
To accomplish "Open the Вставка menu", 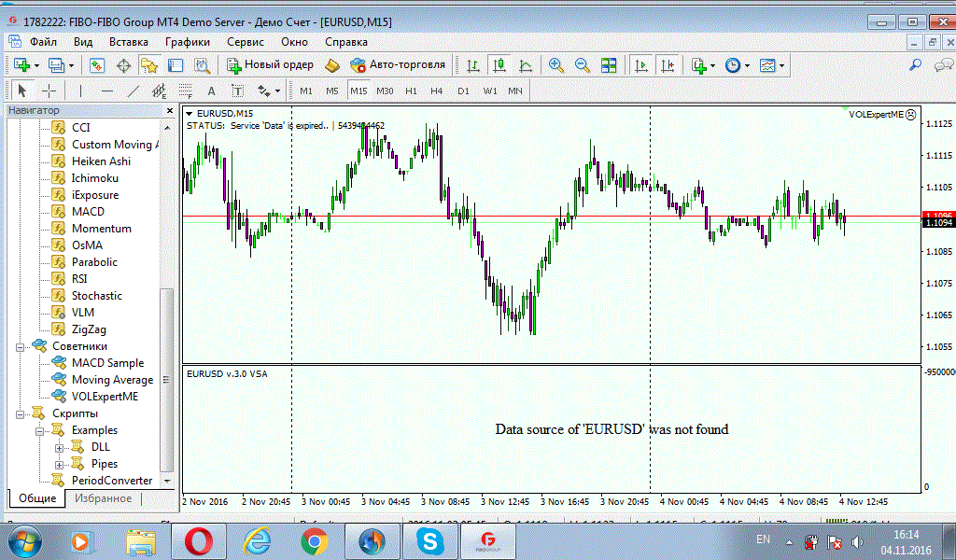I will click(x=129, y=42).
